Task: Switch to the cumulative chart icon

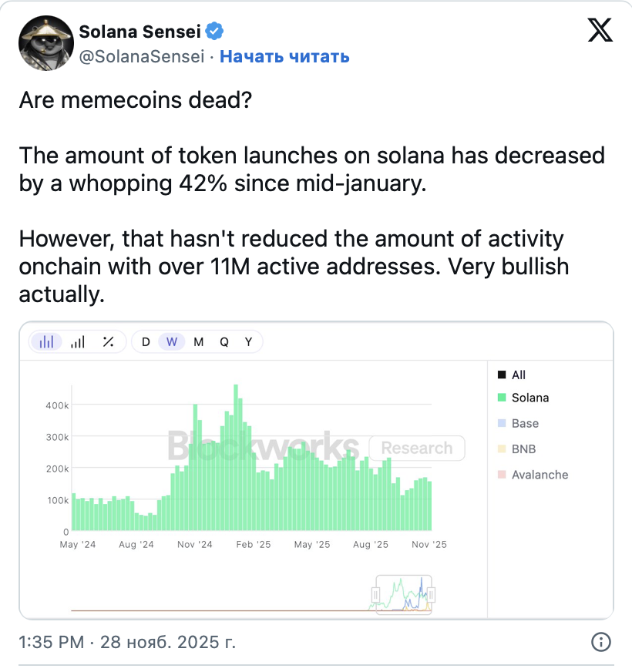Action: tap(77, 342)
